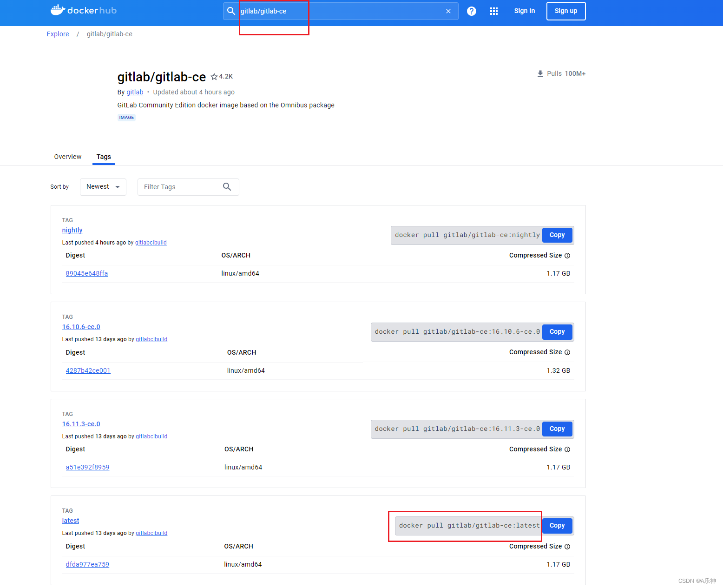Click the Sign In link
This screenshot has width=723, height=588.
[525, 11]
